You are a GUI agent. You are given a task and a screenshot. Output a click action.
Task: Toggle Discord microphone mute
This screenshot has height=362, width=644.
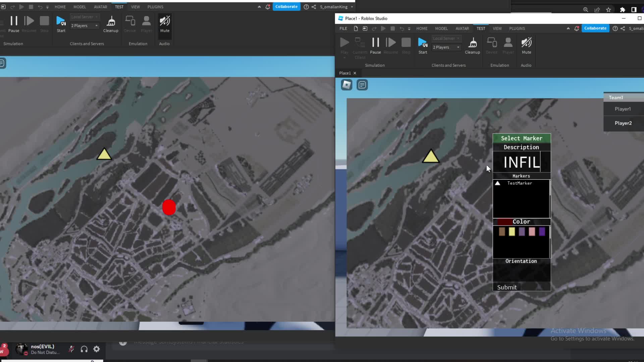click(x=71, y=349)
